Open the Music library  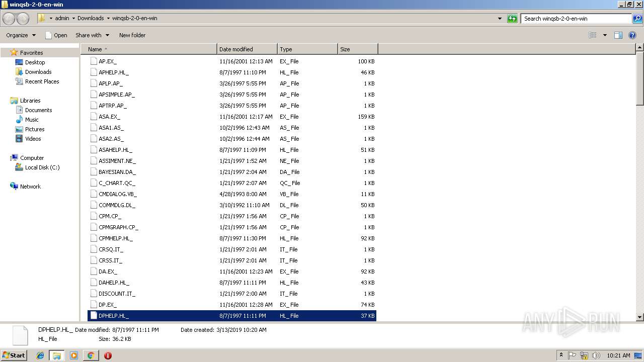tap(27, 120)
